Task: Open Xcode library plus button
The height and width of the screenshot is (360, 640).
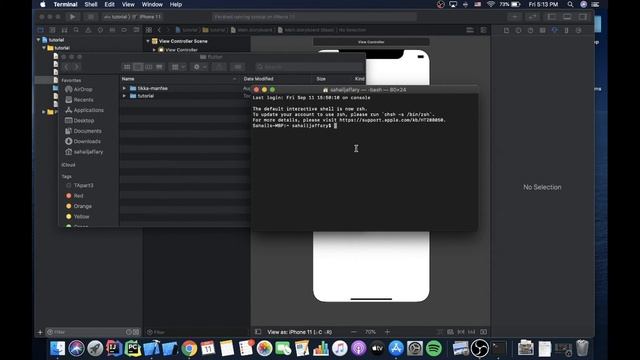Action: (515, 17)
